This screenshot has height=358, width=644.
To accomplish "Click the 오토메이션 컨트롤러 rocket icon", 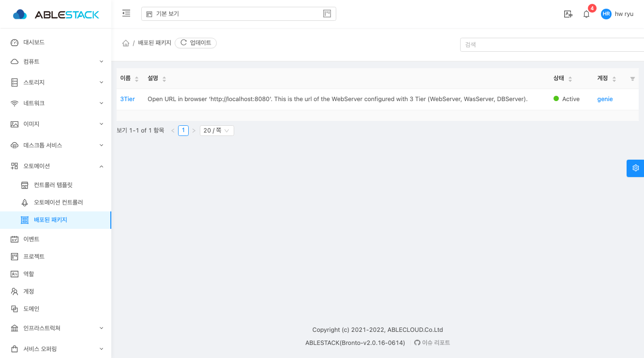I will (25, 203).
